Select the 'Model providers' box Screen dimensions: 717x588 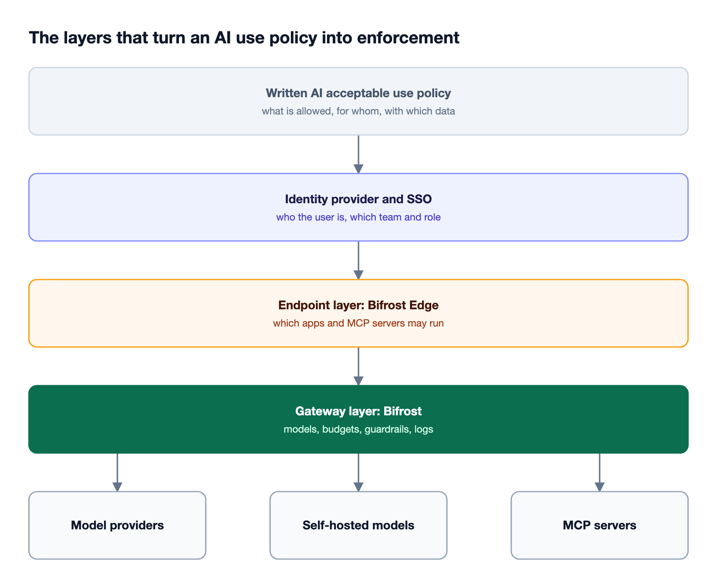pos(117,525)
